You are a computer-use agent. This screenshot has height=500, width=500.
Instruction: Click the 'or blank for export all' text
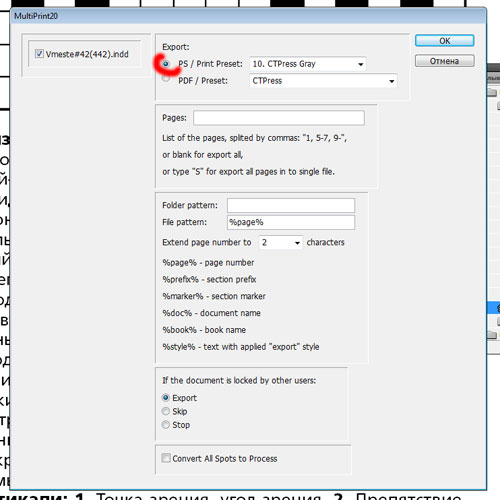203,155
